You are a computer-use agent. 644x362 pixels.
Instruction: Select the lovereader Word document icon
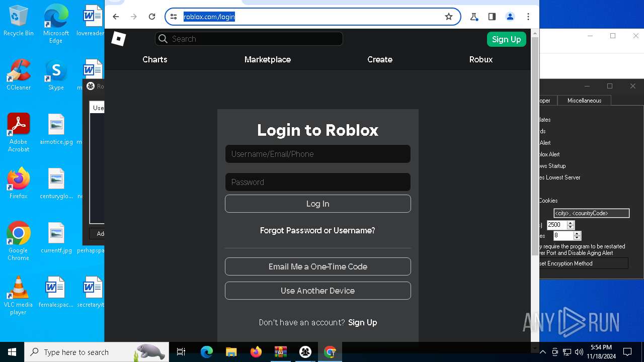pyautogui.click(x=92, y=21)
